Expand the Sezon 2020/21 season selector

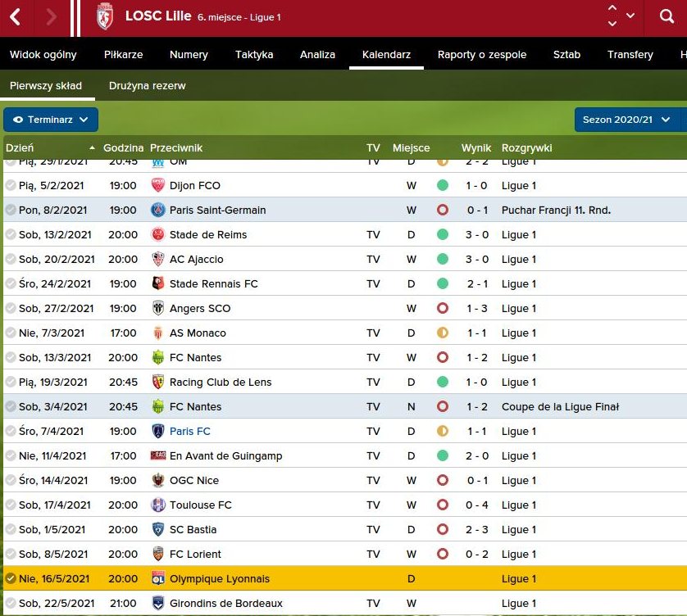627,120
